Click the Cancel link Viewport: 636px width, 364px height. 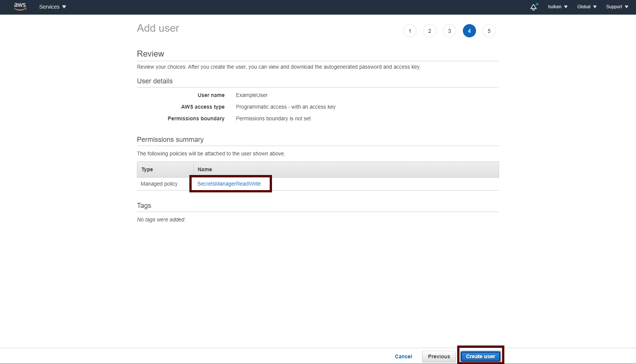(403, 356)
